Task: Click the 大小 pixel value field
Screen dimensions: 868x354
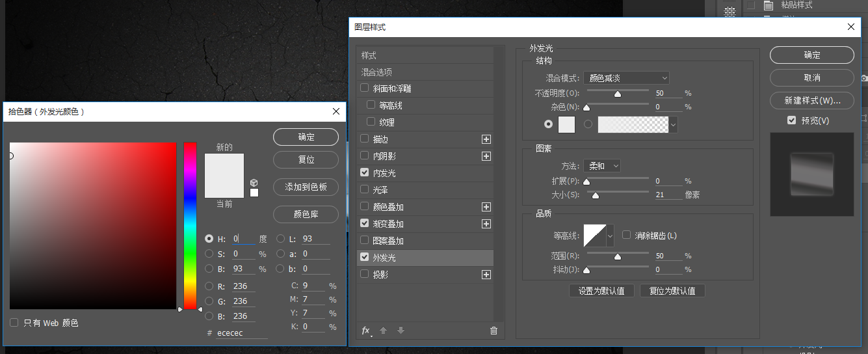Action: [x=668, y=195]
